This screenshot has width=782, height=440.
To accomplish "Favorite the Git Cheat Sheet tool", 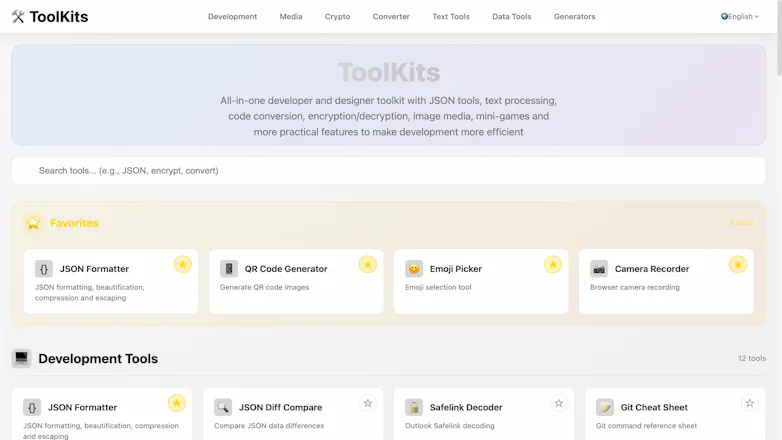I will click(x=750, y=403).
